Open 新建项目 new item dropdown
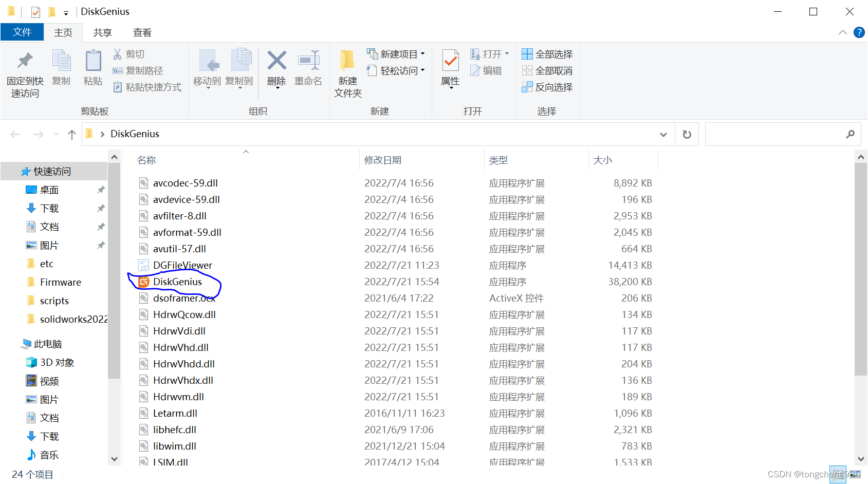This screenshot has width=868, height=484. tap(396, 54)
